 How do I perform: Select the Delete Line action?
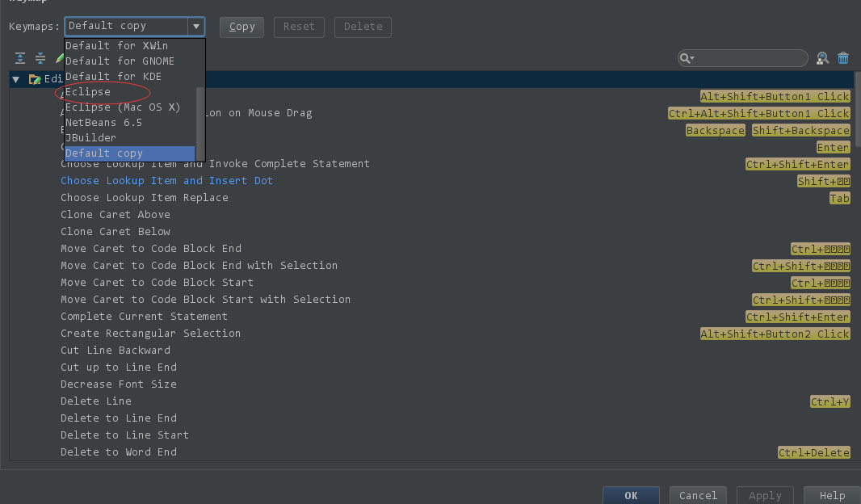pyautogui.click(x=96, y=402)
